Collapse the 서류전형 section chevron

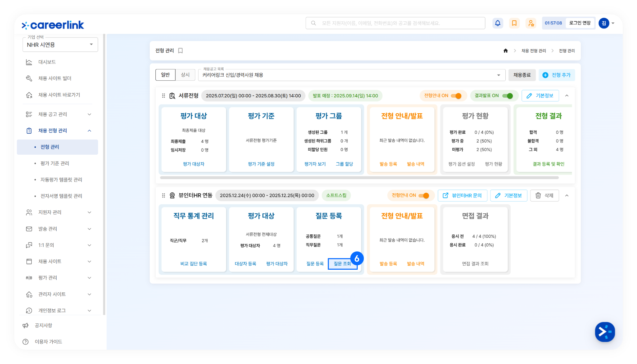[x=567, y=96]
